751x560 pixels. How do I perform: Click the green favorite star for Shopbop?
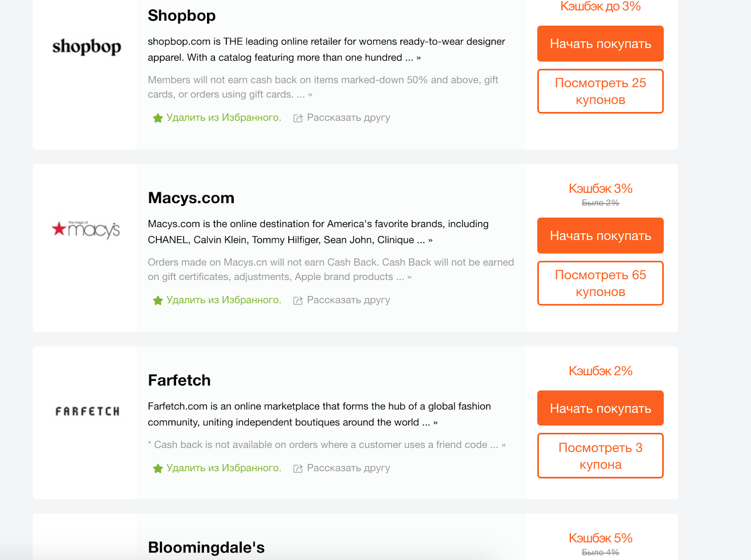(158, 118)
